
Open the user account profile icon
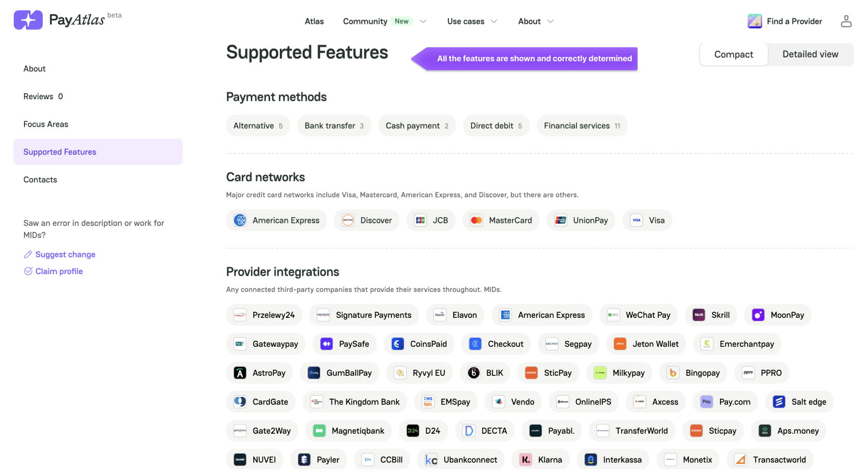(x=846, y=21)
